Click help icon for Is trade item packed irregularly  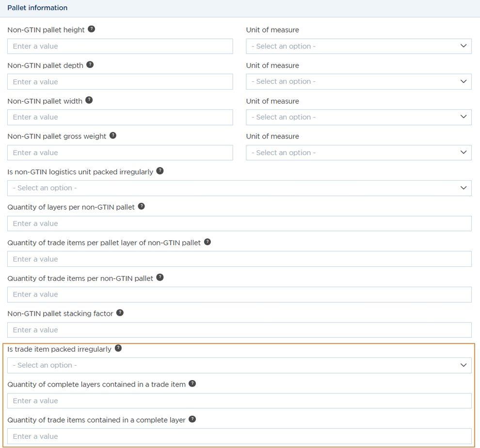click(118, 348)
